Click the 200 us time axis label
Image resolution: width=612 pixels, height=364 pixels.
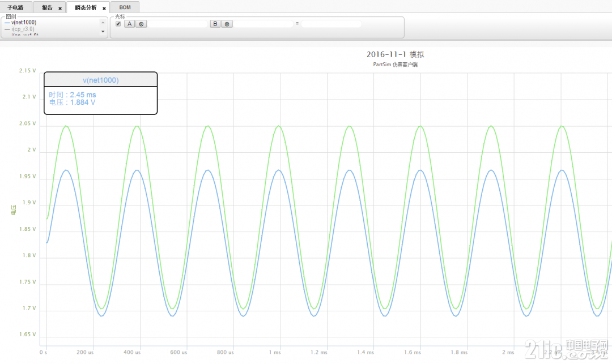[85, 352]
